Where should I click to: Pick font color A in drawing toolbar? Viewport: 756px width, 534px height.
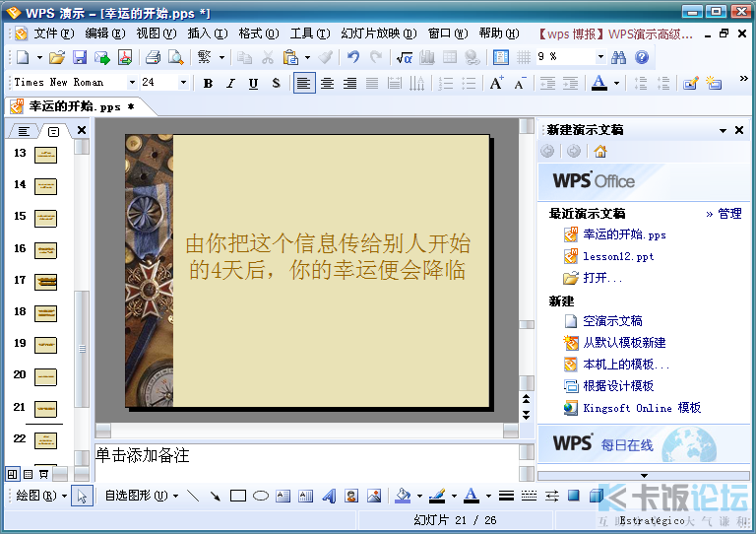(x=472, y=496)
